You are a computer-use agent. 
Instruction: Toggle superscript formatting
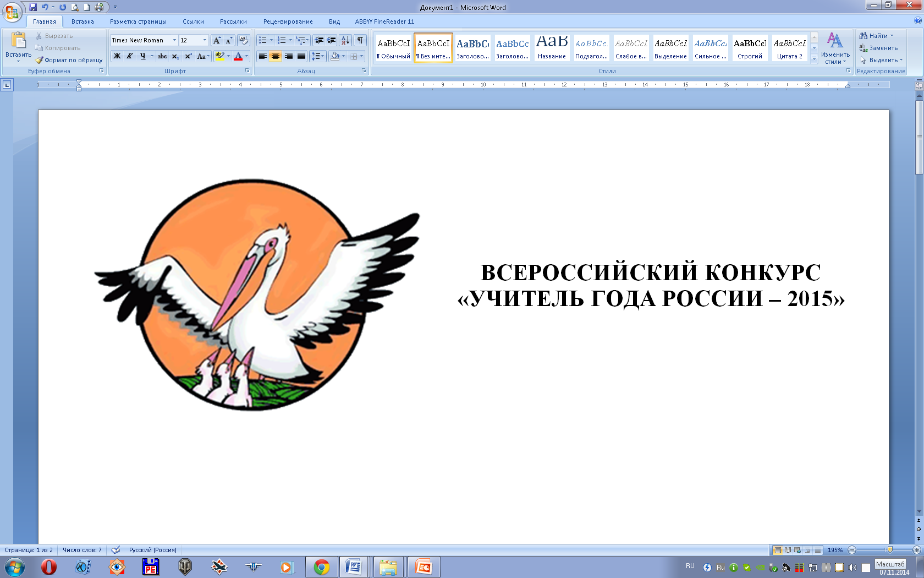[188, 56]
